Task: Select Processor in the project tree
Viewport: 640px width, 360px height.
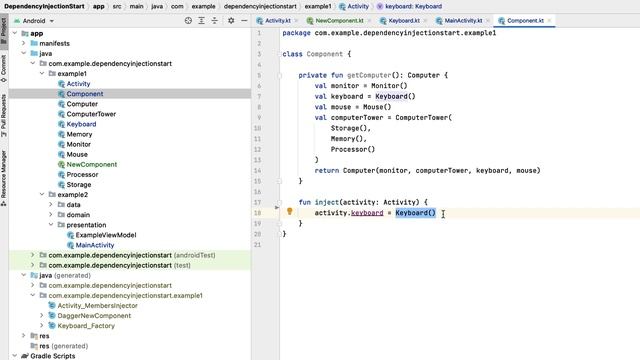Action: (82, 175)
